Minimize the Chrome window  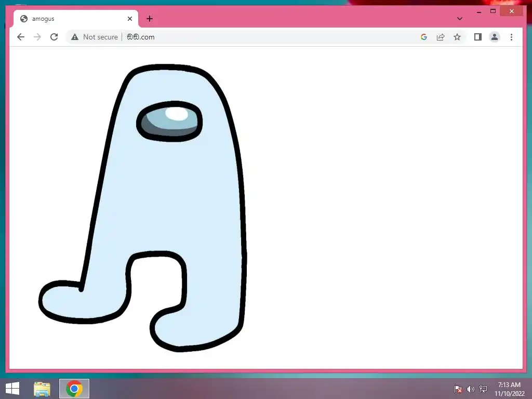pyautogui.click(x=478, y=11)
